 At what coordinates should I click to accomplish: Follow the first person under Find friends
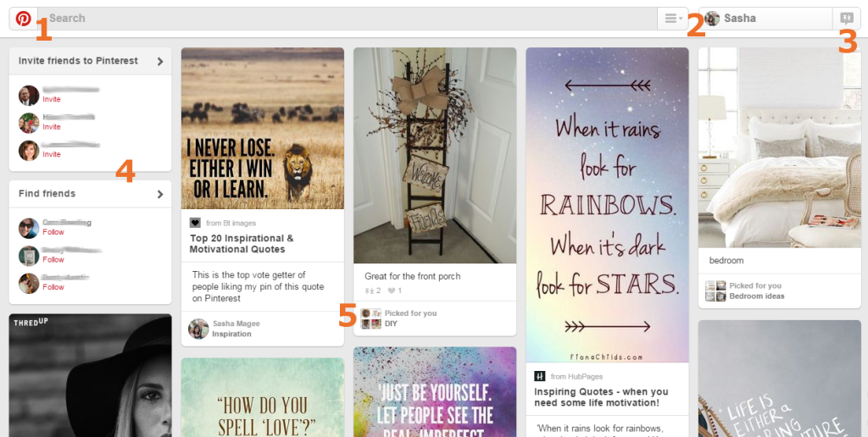tap(53, 232)
